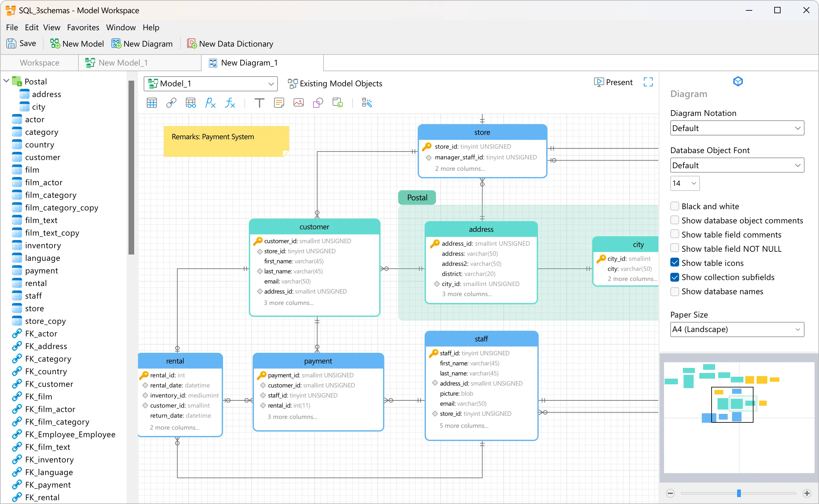Enable Show table field comments
The image size is (819, 504).
675,235
